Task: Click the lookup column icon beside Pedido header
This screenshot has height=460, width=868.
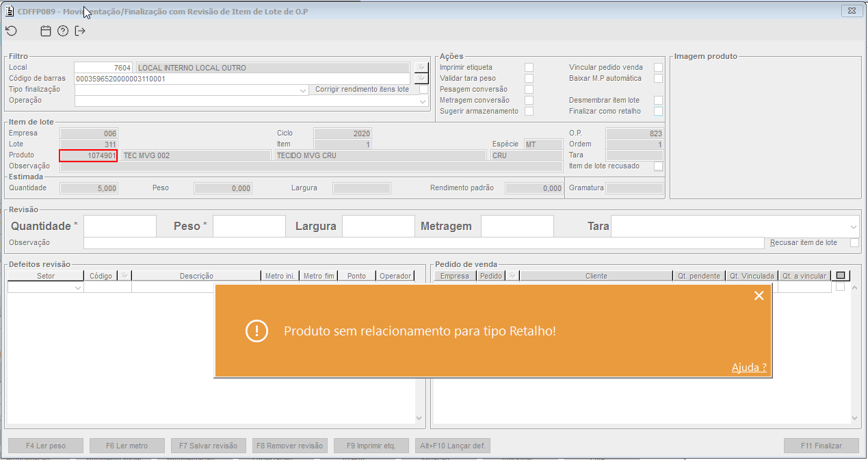Action: (x=512, y=276)
